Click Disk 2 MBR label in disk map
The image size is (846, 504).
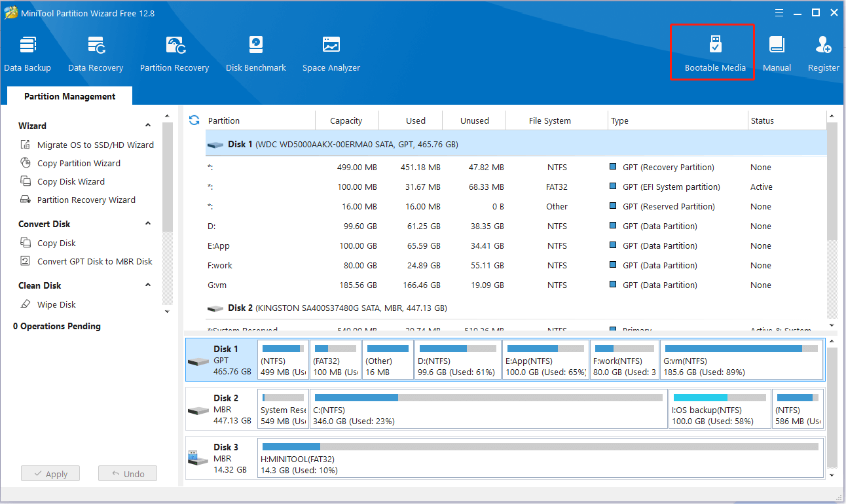coord(221,409)
